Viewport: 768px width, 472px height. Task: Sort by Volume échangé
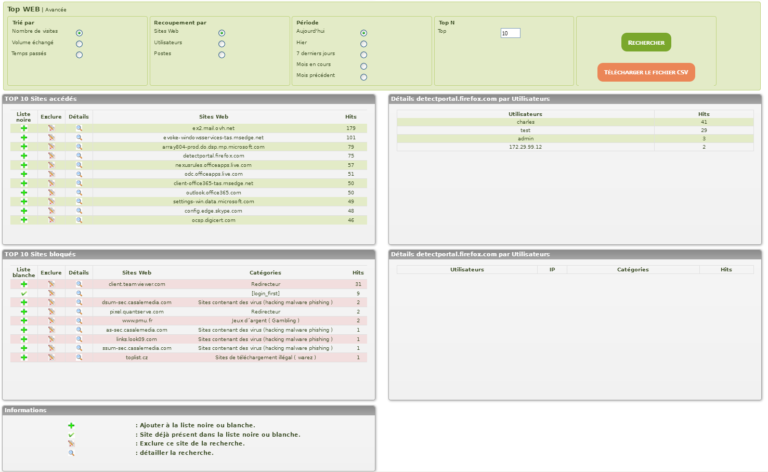pos(79,43)
